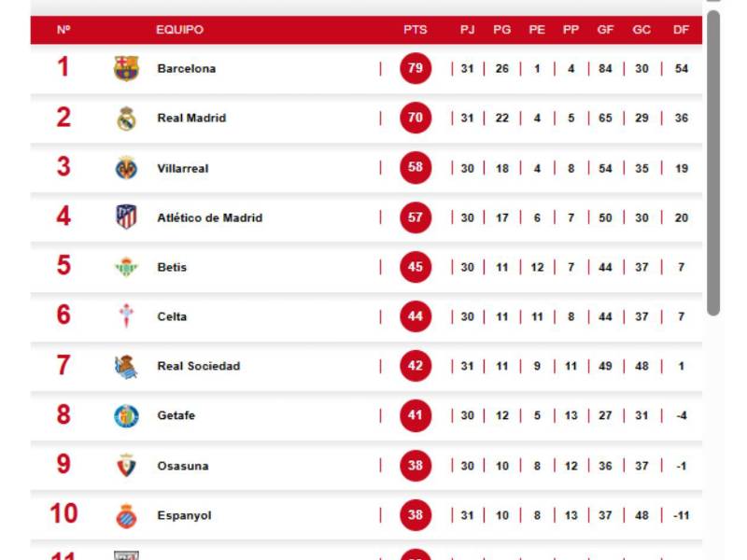The width and height of the screenshot is (747, 560).
Task: Click the Espanyol club crest
Action: point(128,514)
